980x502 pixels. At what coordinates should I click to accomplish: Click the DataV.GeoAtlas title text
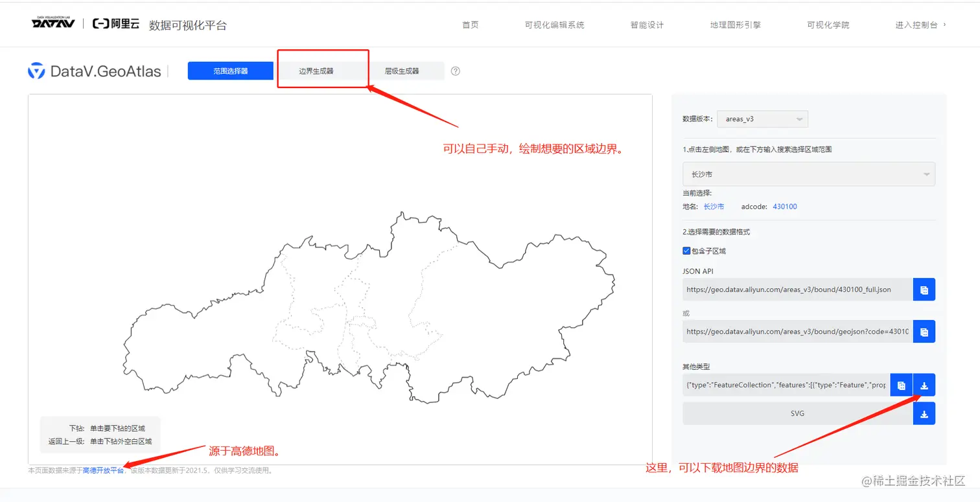(x=106, y=71)
